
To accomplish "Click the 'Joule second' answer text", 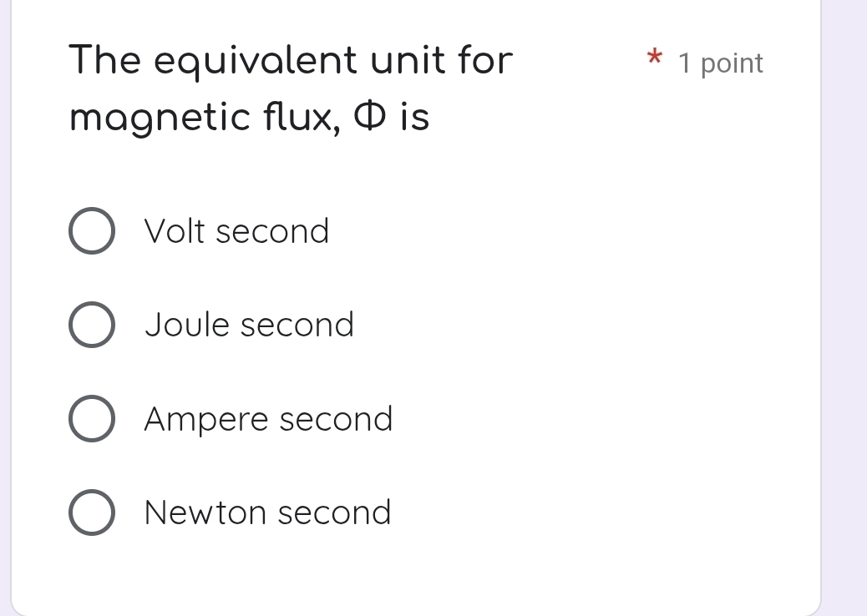I will [249, 325].
